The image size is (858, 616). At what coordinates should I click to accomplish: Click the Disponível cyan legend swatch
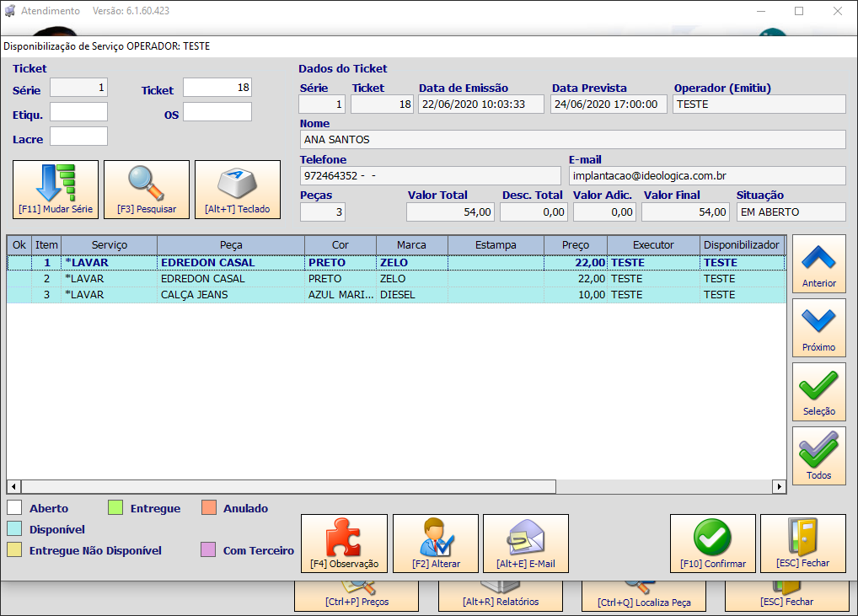pyautogui.click(x=15, y=529)
